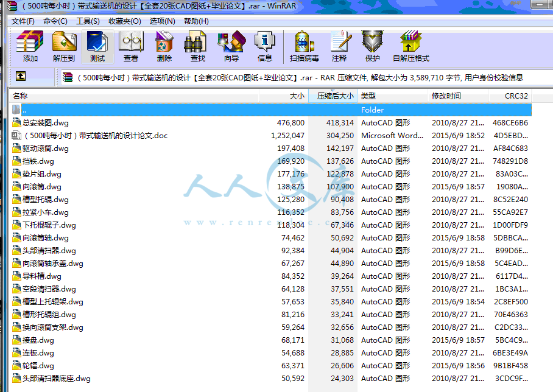Sort by the 类型 column header

pos(393,96)
